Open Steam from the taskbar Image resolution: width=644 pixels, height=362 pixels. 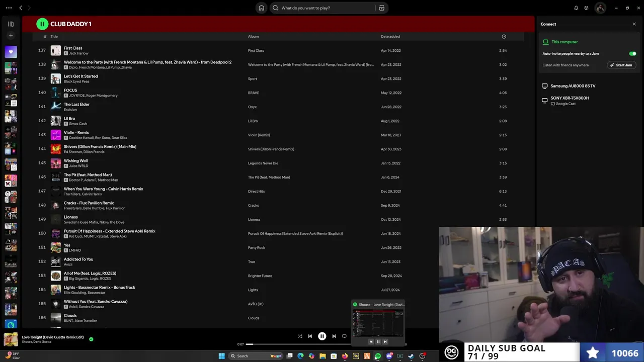[411, 356]
